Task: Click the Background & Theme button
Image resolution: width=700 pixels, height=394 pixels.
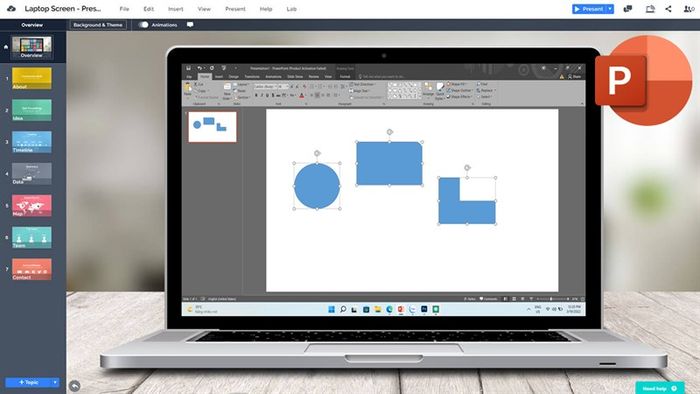Action: [x=98, y=25]
